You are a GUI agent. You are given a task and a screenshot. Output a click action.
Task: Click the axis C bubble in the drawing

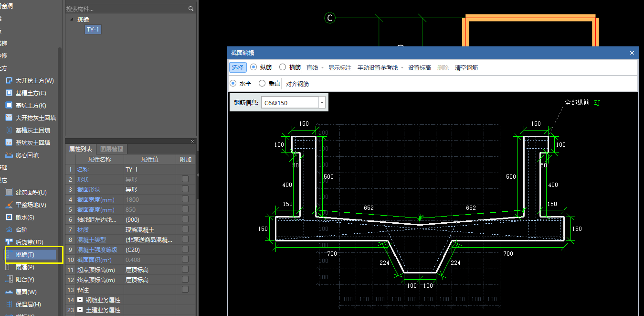pyautogui.click(x=329, y=18)
